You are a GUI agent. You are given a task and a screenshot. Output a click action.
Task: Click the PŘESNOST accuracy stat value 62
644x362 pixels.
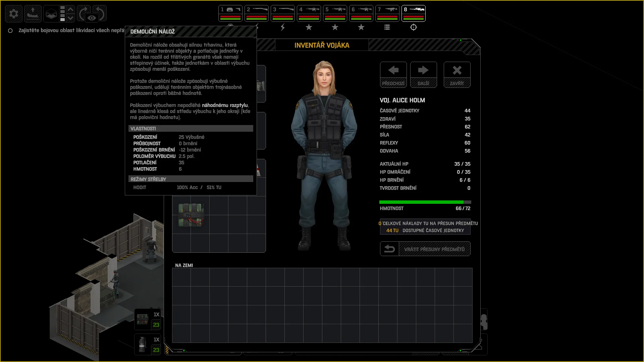pos(468,127)
